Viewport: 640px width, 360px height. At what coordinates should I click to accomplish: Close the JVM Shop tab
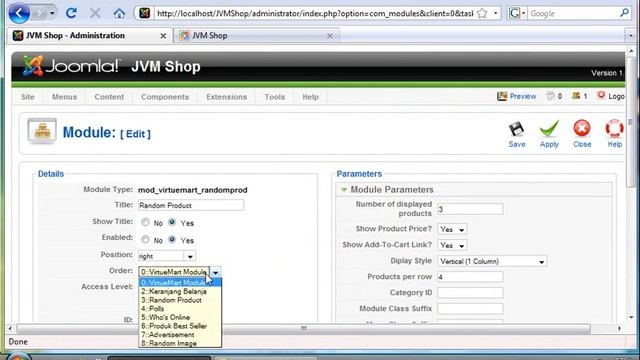330,36
